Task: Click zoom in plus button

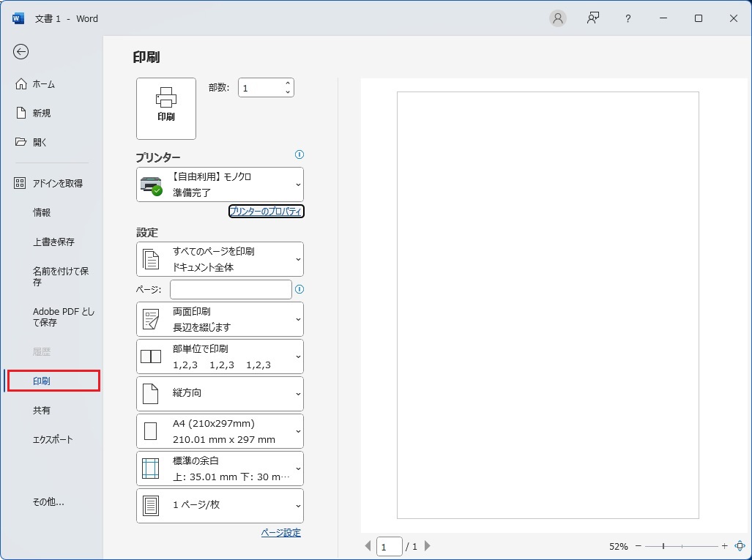Action: pos(725,546)
